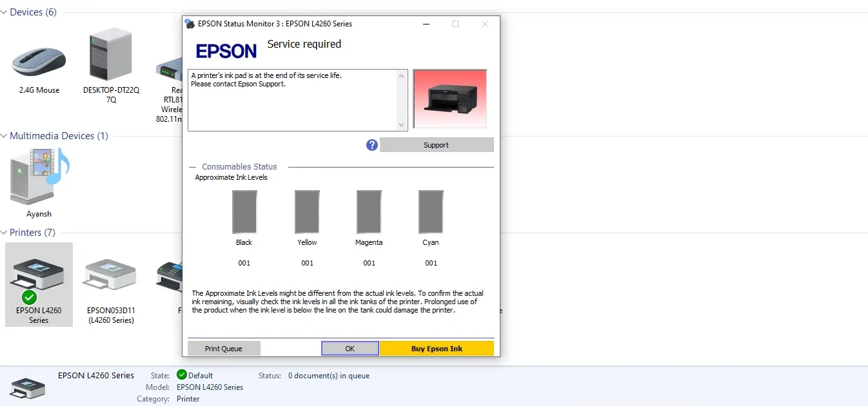Click the message box scroll down arrow

click(x=402, y=125)
